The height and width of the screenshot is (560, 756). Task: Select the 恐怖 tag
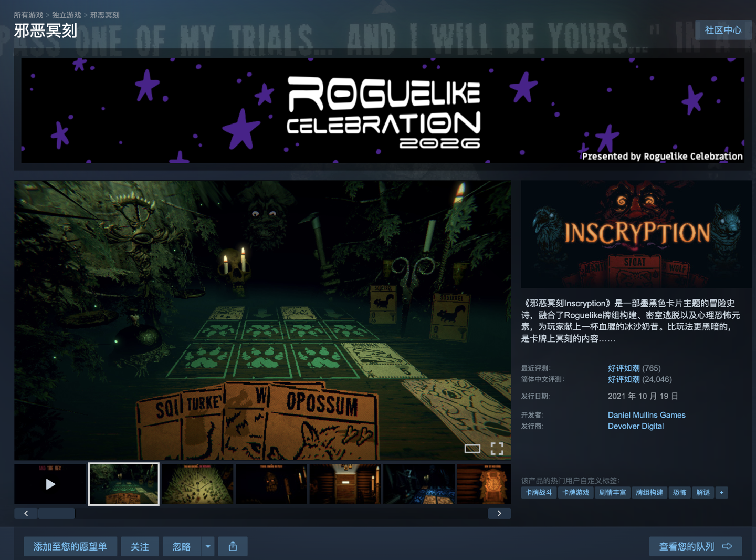coord(679,492)
